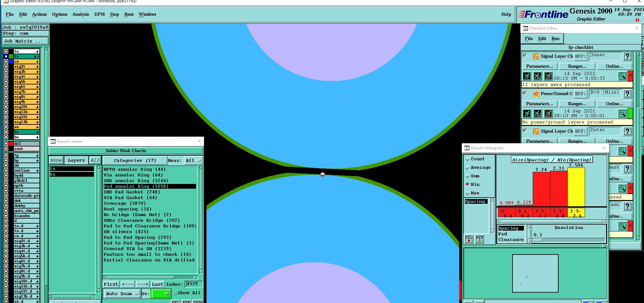Select Sum radio option in histogram
Image resolution: width=644 pixels, height=303 pixels.
click(467, 176)
